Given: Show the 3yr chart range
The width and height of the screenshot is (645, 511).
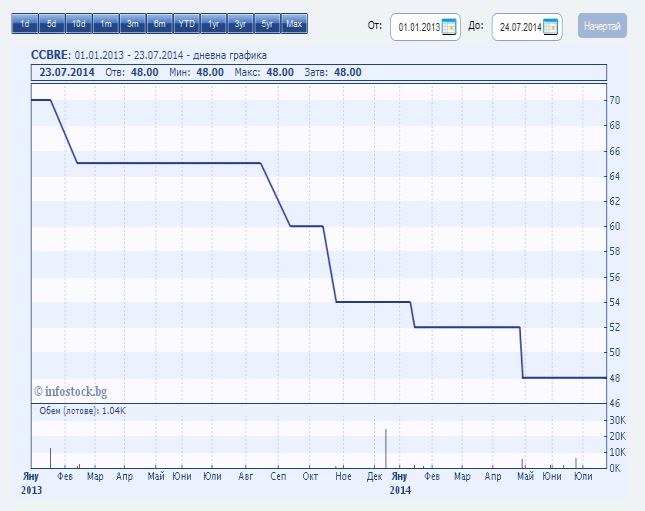Looking at the screenshot, I should pos(241,24).
